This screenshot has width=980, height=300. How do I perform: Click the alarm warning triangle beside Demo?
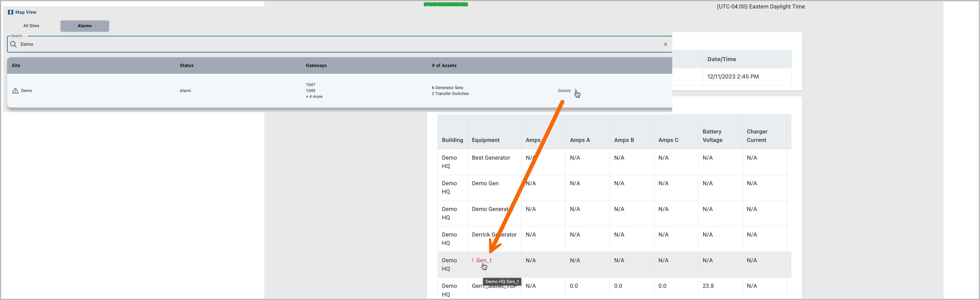click(15, 91)
